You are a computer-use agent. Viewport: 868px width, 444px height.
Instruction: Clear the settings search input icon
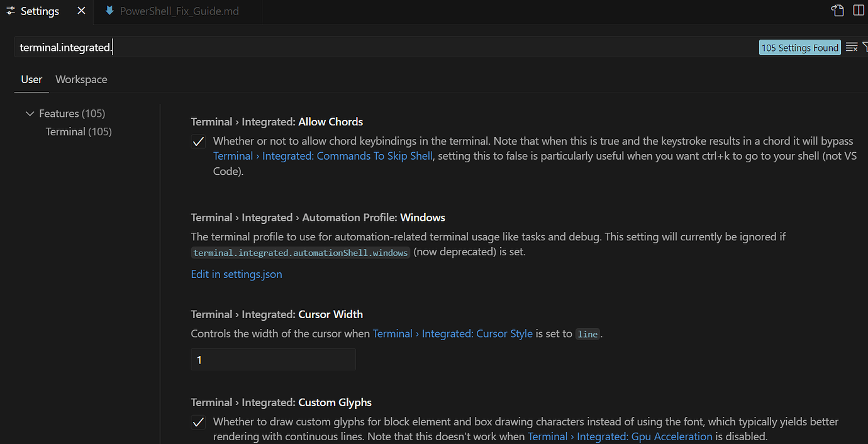click(x=852, y=47)
